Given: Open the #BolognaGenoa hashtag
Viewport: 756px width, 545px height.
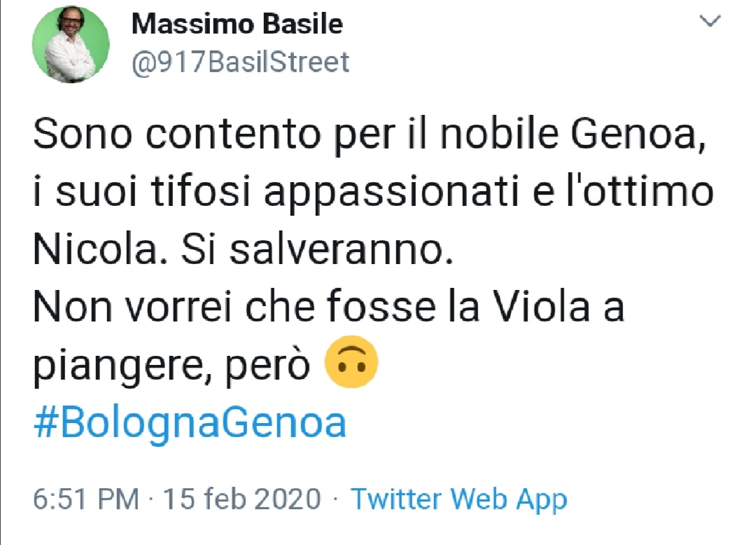Looking at the screenshot, I should point(190,423).
